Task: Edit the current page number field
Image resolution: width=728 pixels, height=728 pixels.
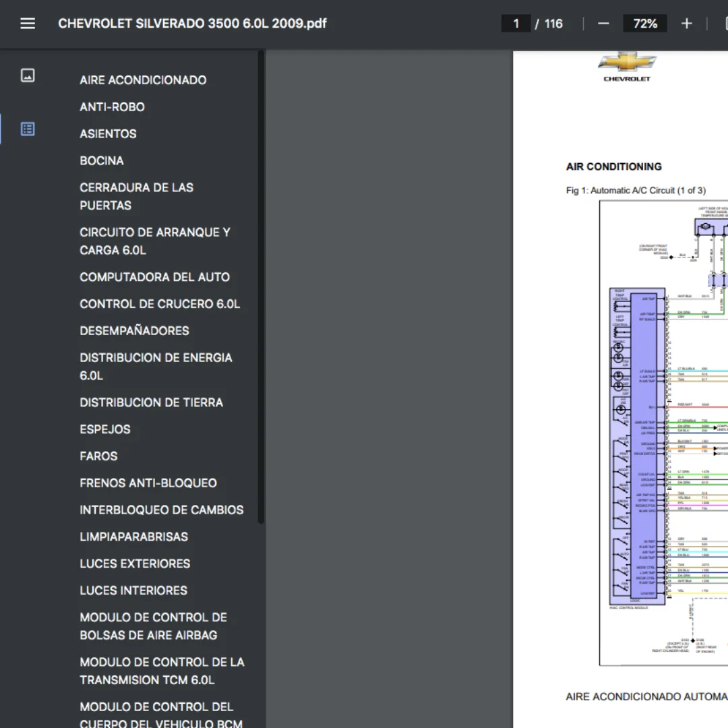Action: coord(516,24)
